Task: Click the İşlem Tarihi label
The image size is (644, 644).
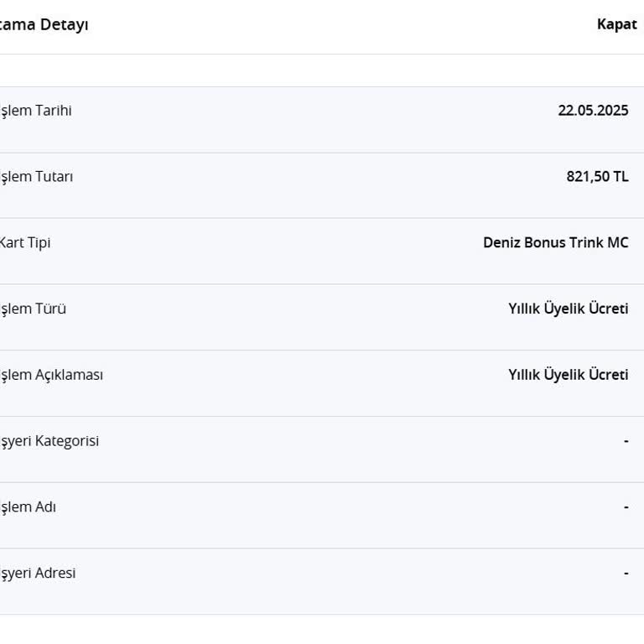Action: (35, 111)
